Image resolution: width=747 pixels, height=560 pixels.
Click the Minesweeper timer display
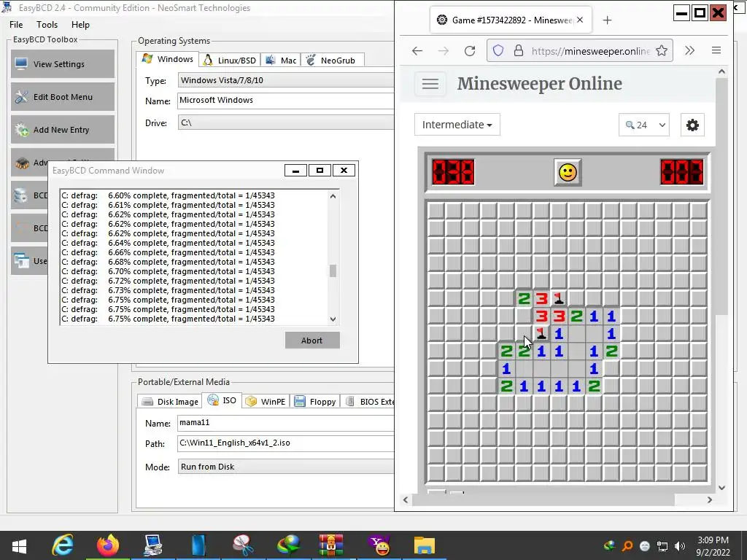[682, 172]
